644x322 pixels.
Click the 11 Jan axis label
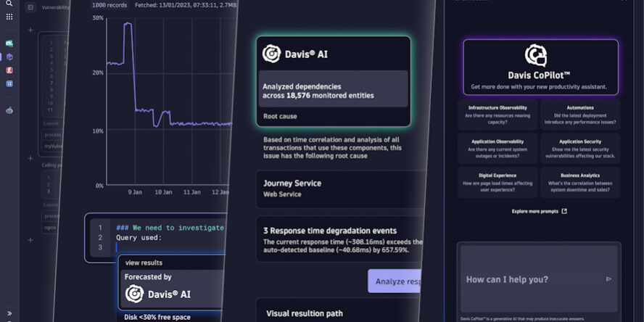tap(191, 191)
